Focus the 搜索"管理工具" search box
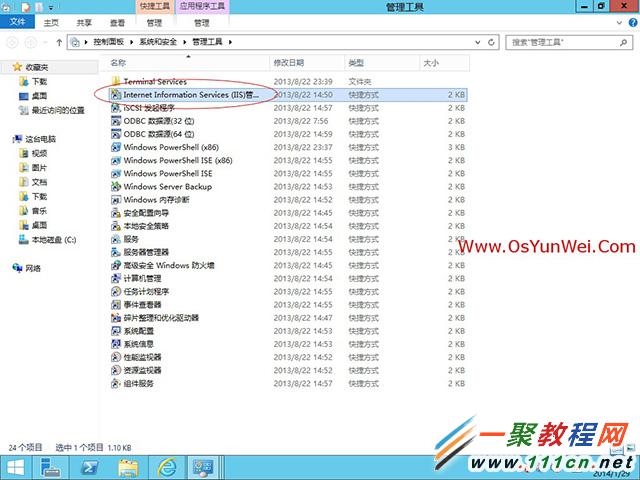 point(569,42)
